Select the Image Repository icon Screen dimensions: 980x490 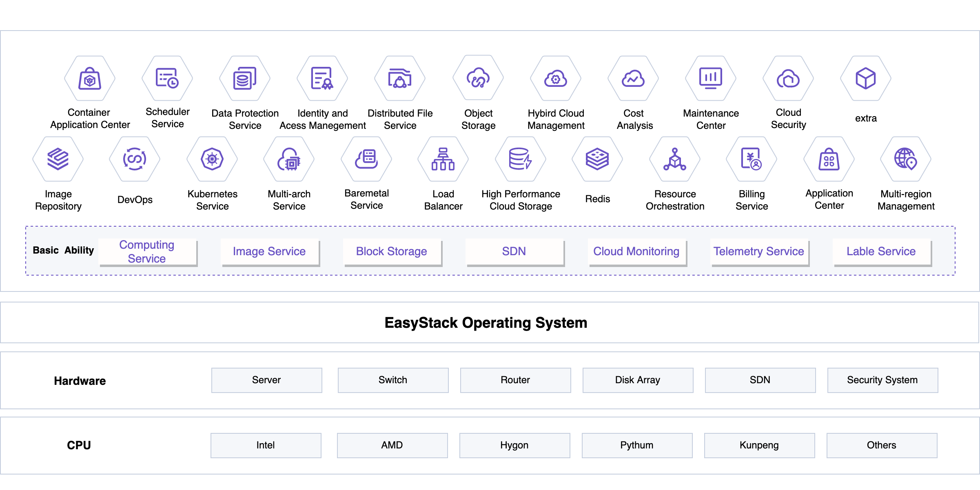click(58, 159)
